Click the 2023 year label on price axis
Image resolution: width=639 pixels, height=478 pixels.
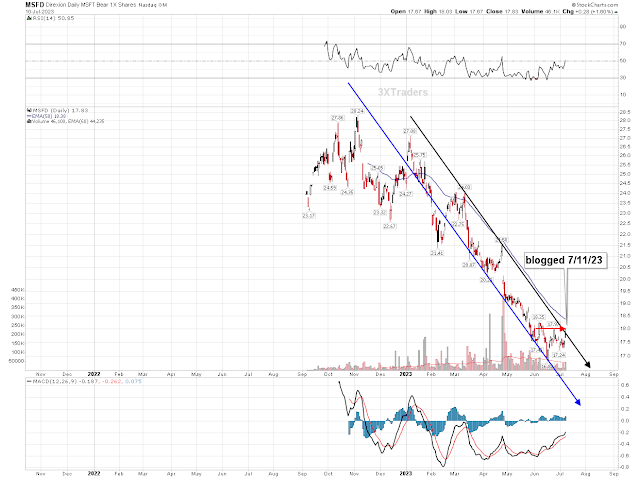[x=406, y=374]
